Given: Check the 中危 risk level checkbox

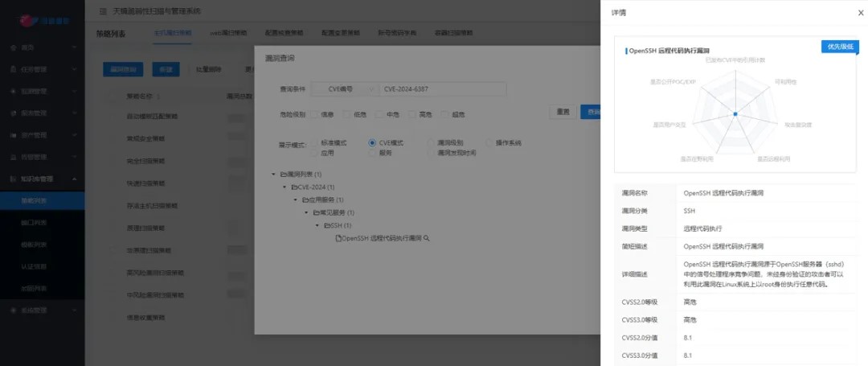Looking at the screenshot, I should [x=380, y=114].
